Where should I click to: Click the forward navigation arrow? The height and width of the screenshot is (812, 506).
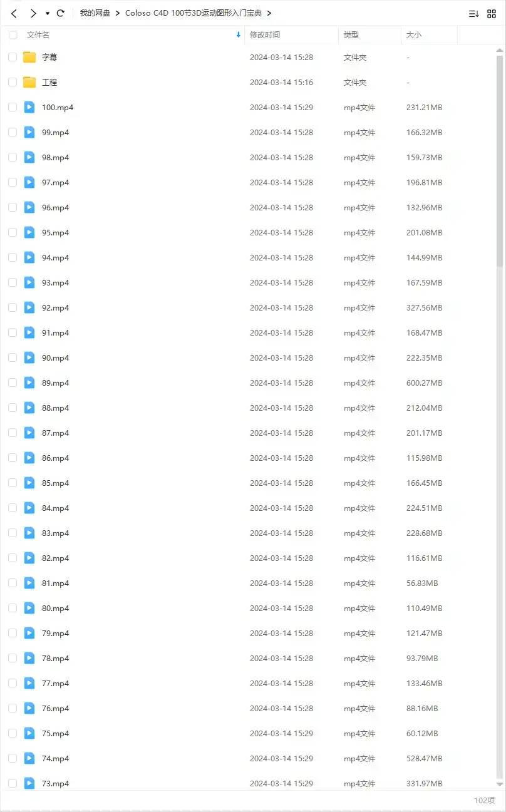(x=33, y=13)
